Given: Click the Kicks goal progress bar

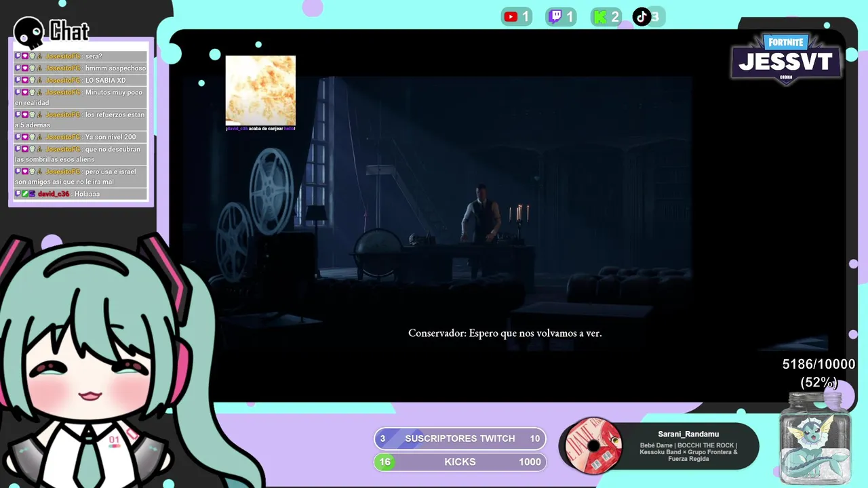Looking at the screenshot, I should click(460, 462).
